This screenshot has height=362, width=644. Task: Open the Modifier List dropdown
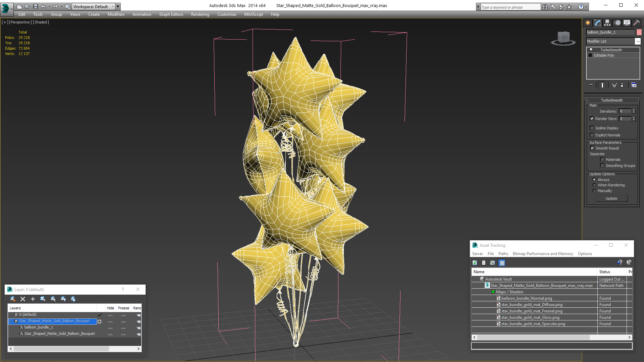[638, 41]
